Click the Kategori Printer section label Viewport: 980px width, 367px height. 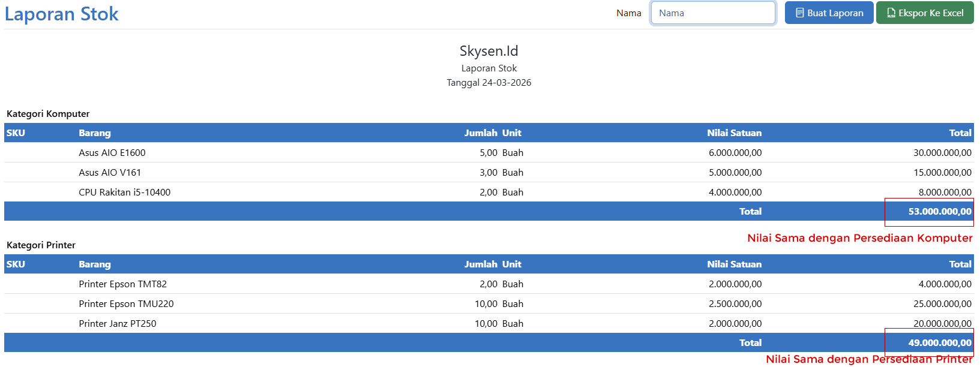pyautogui.click(x=41, y=245)
